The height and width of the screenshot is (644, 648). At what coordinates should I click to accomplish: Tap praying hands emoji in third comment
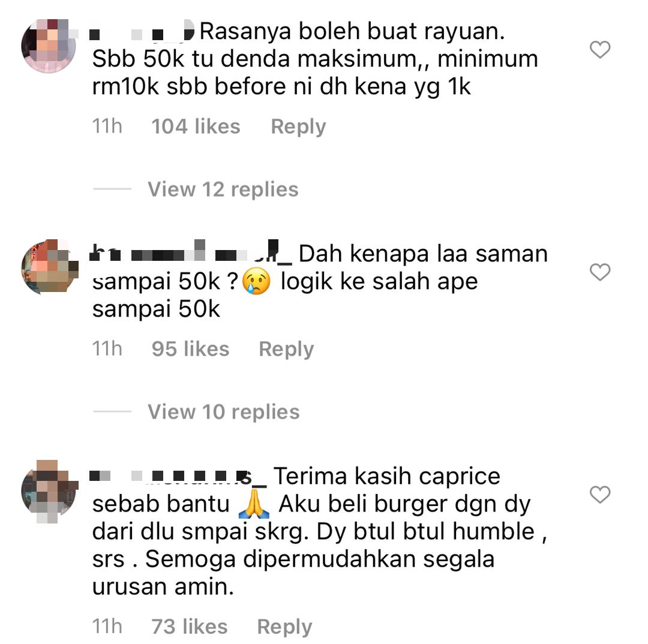(x=254, y=504)
